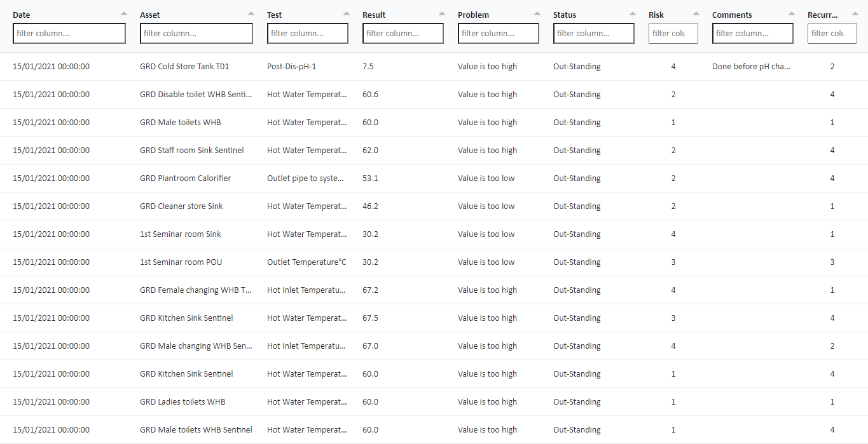868x444 pixels.
Task: Select asset GRD Male toilets WHB
Action: click(x=181, y=122)
